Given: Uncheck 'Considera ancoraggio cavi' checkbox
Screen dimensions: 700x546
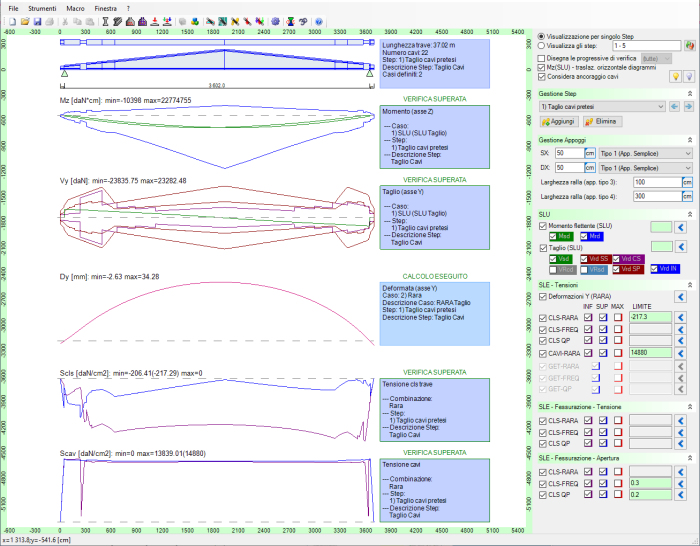Looking at the screenshot, I should point(542,77).
